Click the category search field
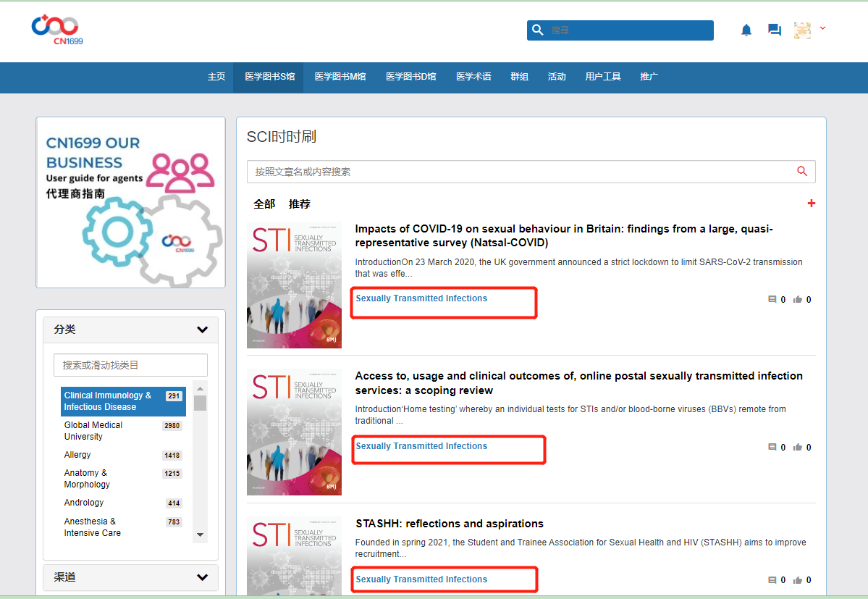868x599 pixels. pos(130,365)
